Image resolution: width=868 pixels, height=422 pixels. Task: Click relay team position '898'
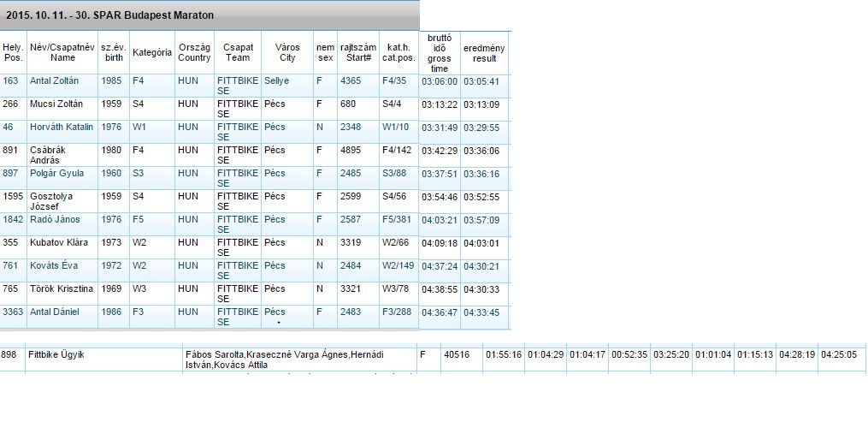click(9, 354)
